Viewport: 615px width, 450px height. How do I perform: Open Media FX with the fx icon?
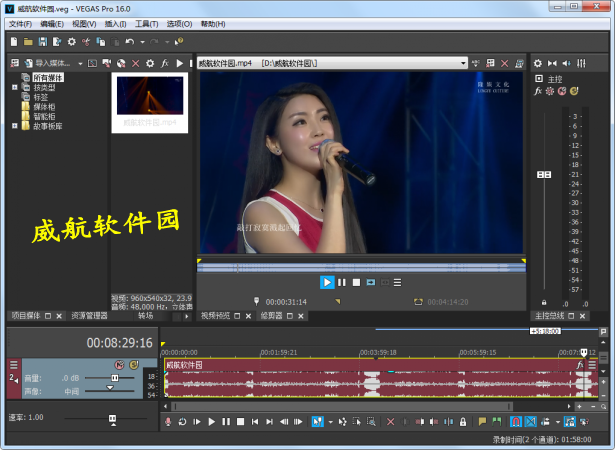(x=165, y=63)
